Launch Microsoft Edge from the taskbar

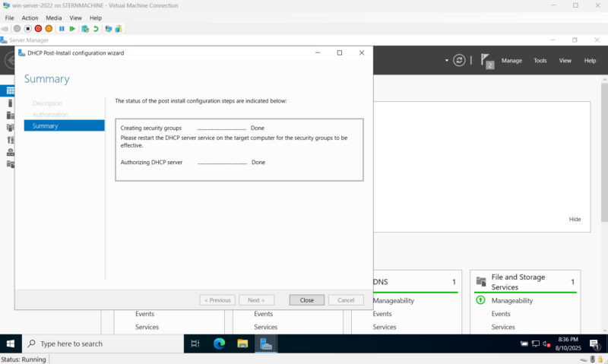[x=219, y=343]
